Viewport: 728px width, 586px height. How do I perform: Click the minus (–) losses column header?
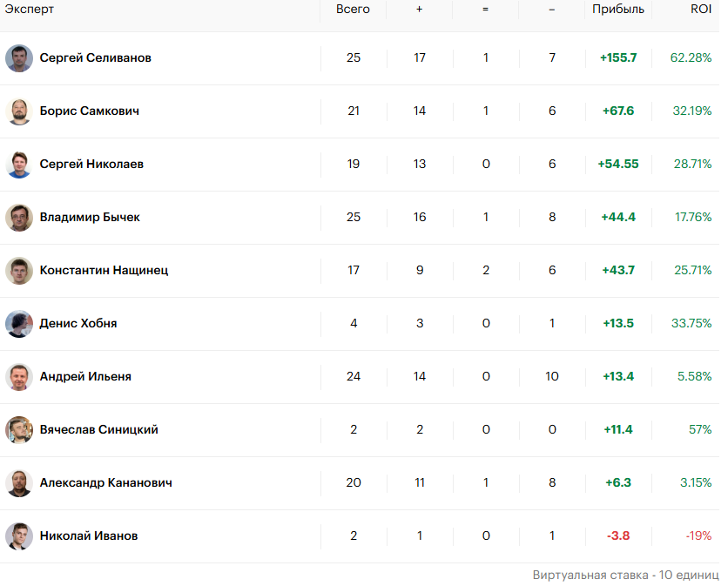[x=552, y=10]
